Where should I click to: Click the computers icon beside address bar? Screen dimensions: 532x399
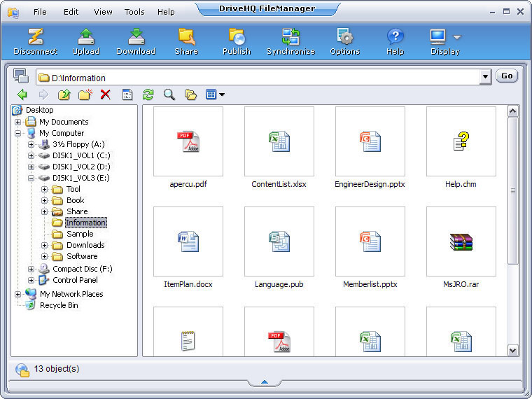pyautogui.click(x=21, y=76)
